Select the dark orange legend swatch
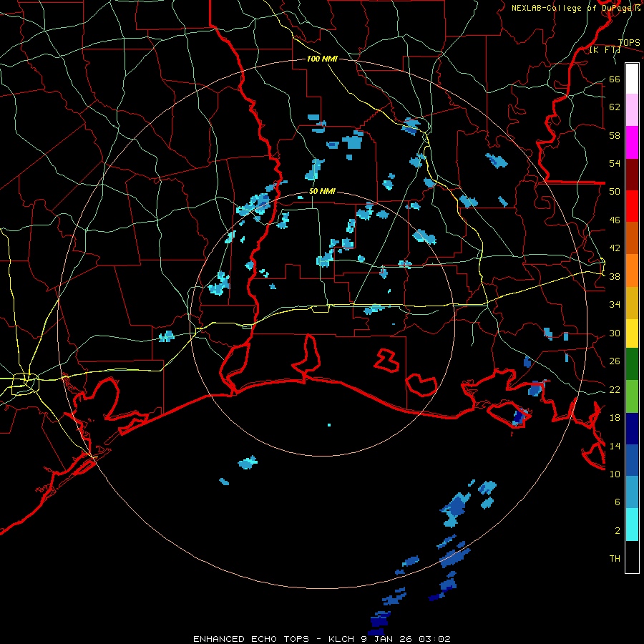The width and height of the screenshot is (644, 644). pos(632,238)
